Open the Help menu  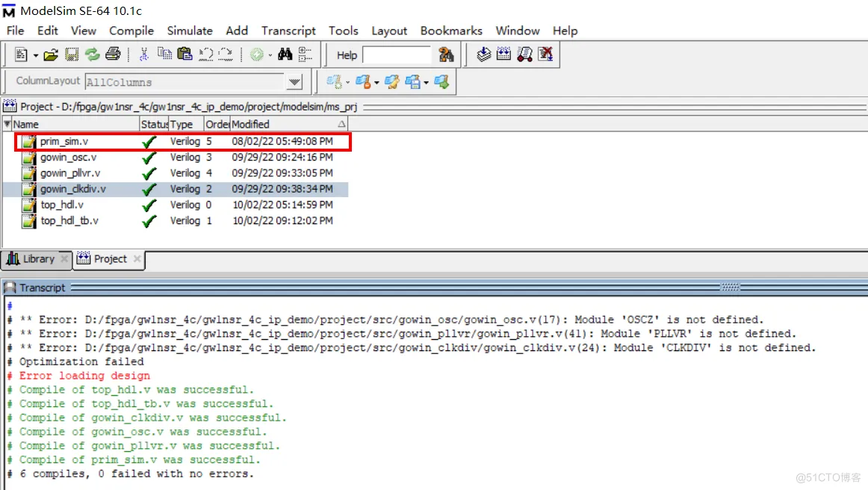(x=565, y=31)
